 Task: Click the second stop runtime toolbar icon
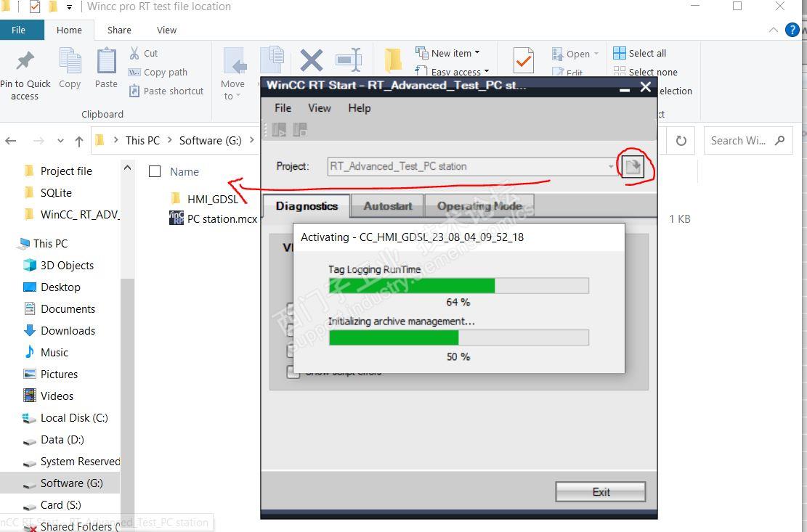pyautogui.click(x=299, y=130)
